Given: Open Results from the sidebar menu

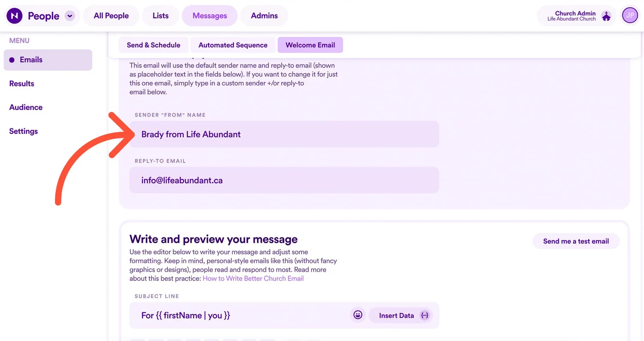Looking at the screenshot, I should tap(21, 83).
